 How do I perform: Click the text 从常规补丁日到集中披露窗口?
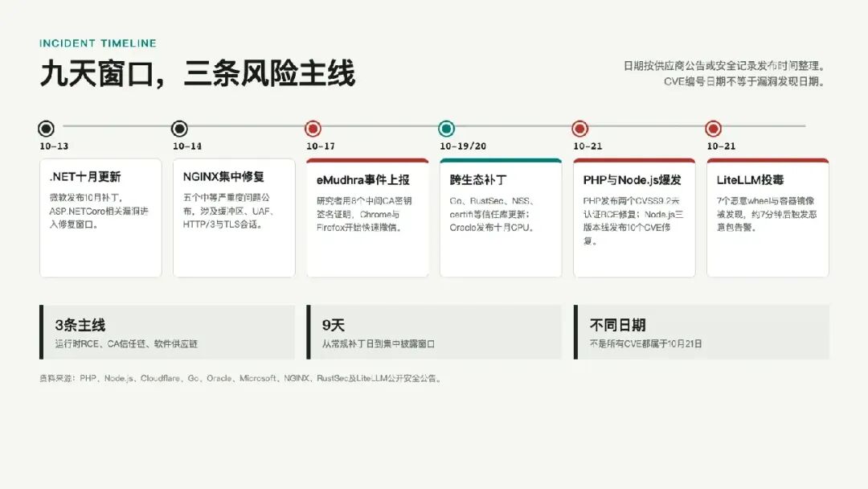(379, 344)
